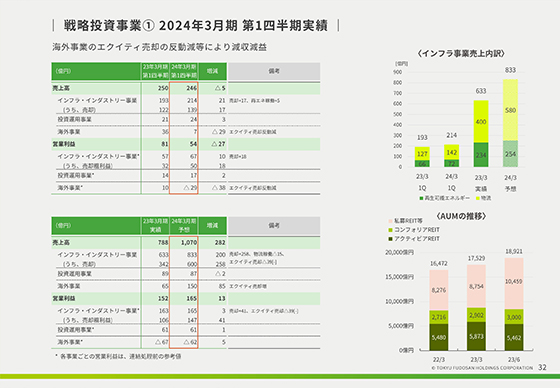
Task: Click the '△67' 海外事業 actual value
Action: pos(161,342)
